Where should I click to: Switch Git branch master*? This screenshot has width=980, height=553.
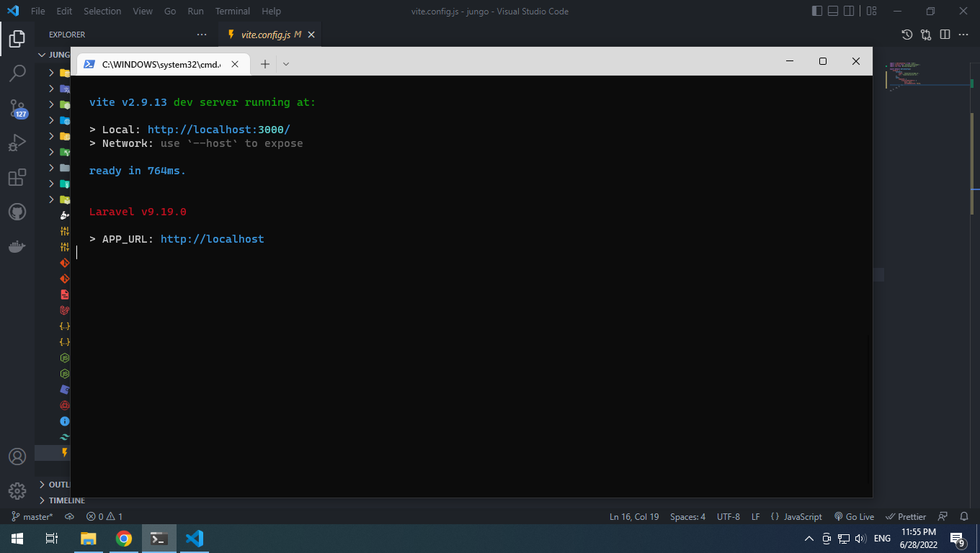[x=32, y=517]
